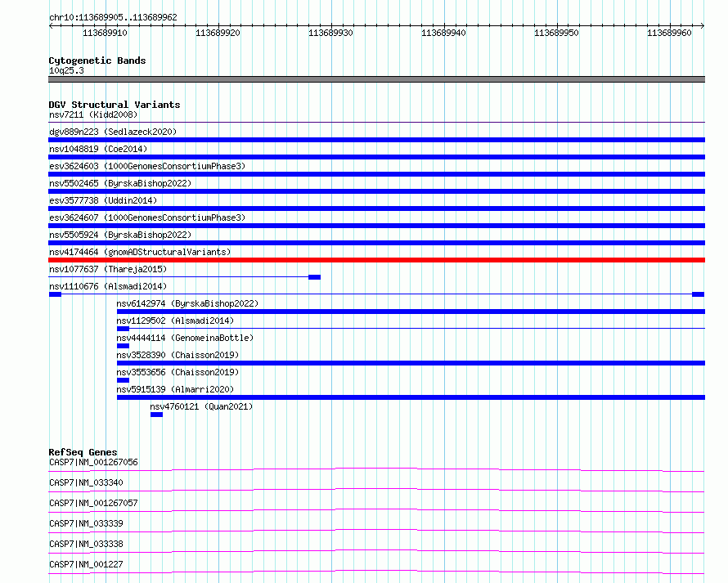Click ruler position 113689930
The image size is (728, 583).
[x=330, y=34]
